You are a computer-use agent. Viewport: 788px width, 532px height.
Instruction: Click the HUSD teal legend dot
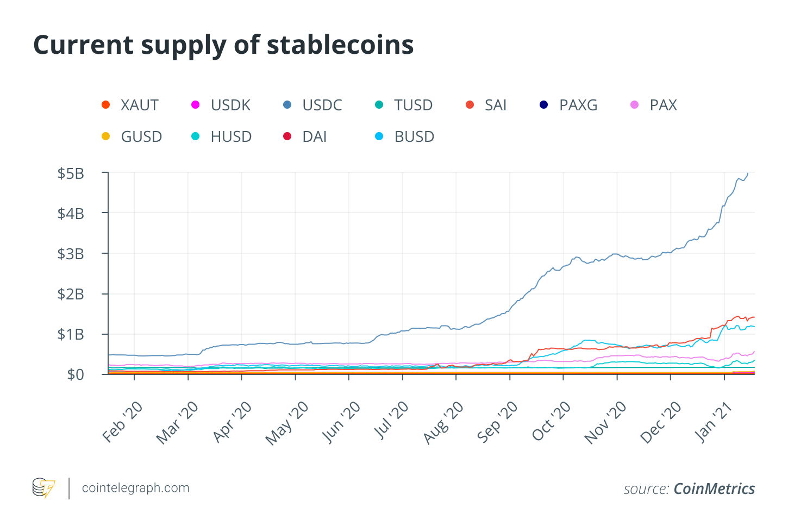tap(196, 136)
